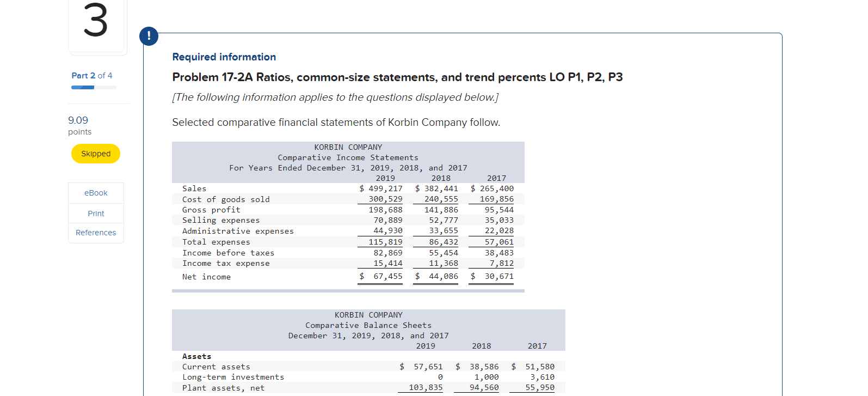This screenshot has width=868, height=396.
Task: Click the 2017 income before taxes 38,483
Action: click(499, 253)
